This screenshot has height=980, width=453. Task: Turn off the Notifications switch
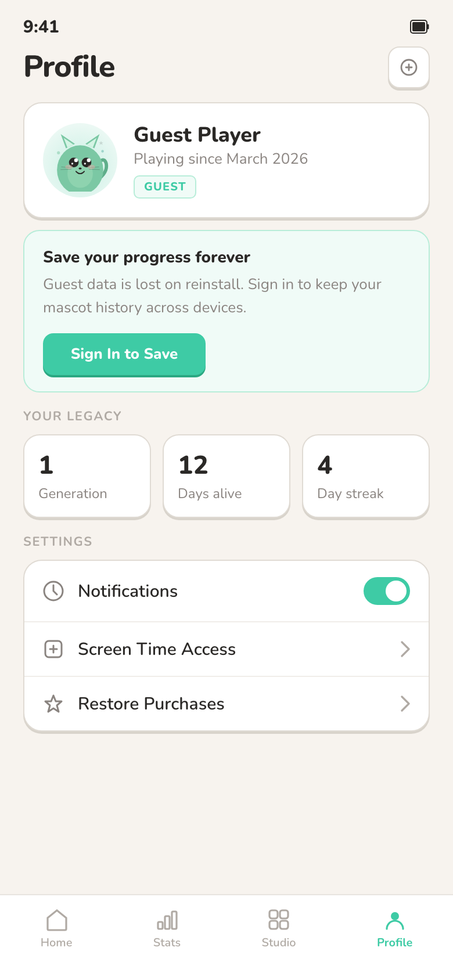click(387, 591)
